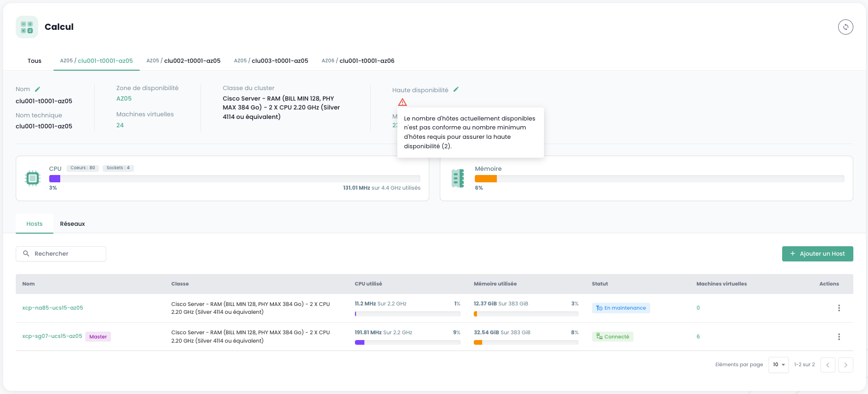This screenshot has width=868, height=394.
Task: Open host link xcp-na85-ucs15-az05
Action: pyautogui.click(x=52, y=308)
